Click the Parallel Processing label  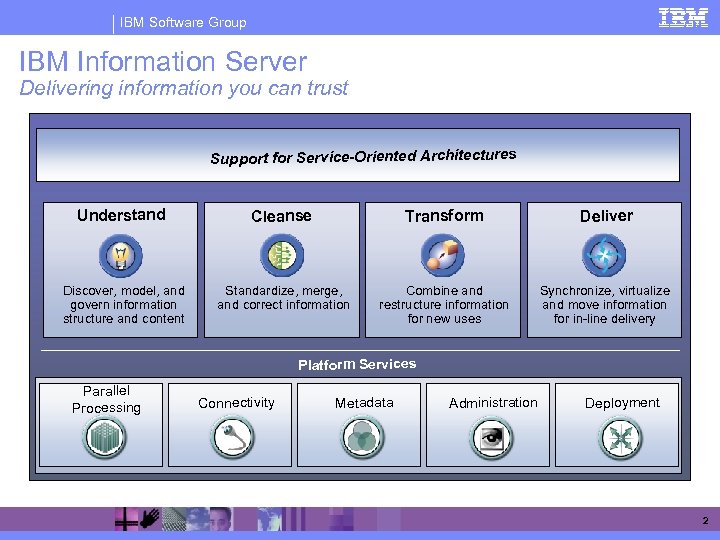(x=106, y=399)
